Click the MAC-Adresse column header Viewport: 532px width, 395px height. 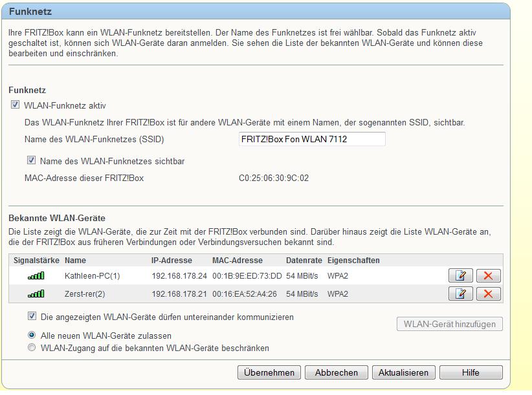click(238, 260)
